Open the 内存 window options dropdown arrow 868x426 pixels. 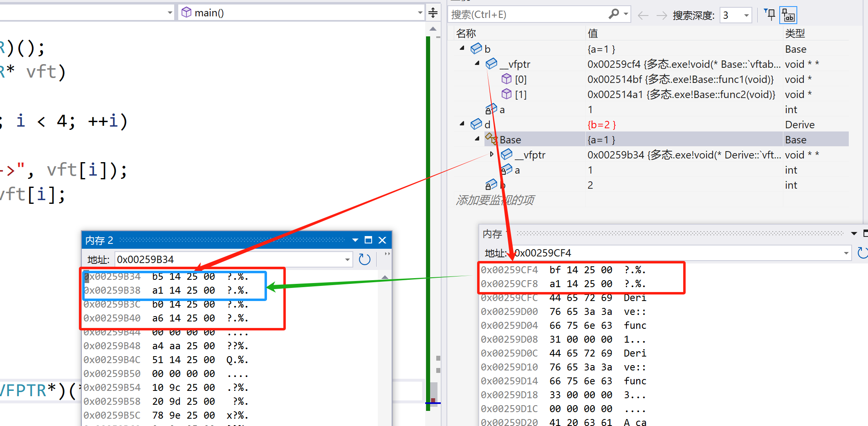point(854,234)
